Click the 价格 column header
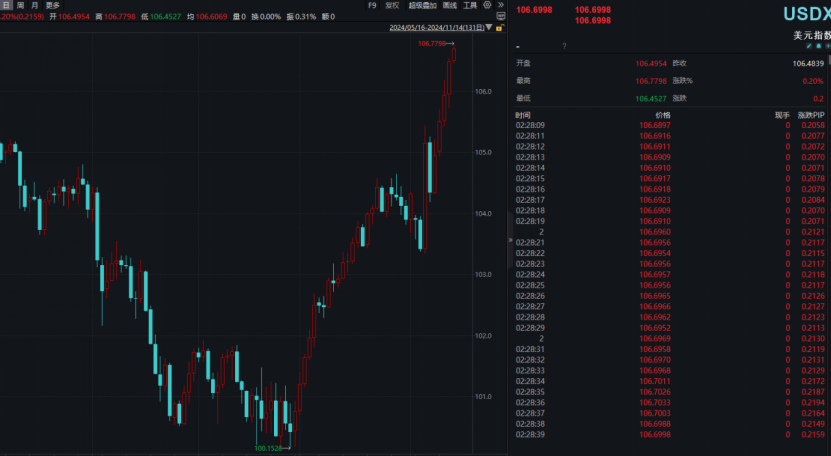This screenshot has width=831, height=456. click(663, 115)
